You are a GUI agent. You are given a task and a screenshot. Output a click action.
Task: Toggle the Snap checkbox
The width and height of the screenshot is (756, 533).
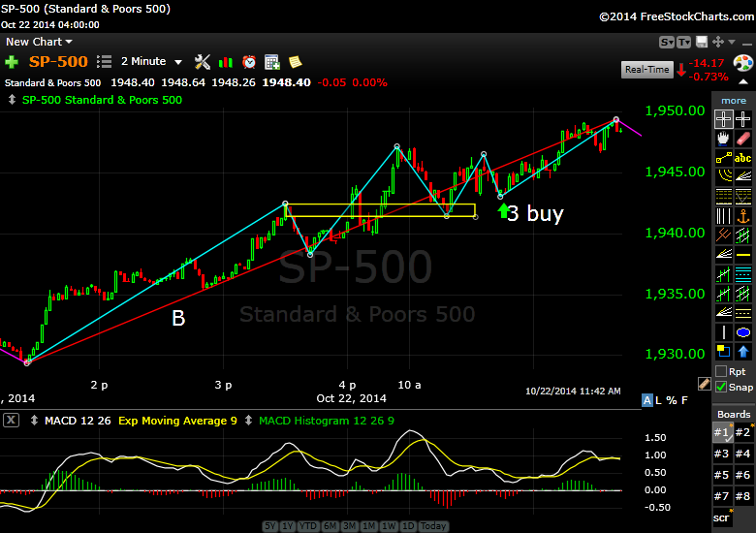pyautogui.click(x=721, y=387)
